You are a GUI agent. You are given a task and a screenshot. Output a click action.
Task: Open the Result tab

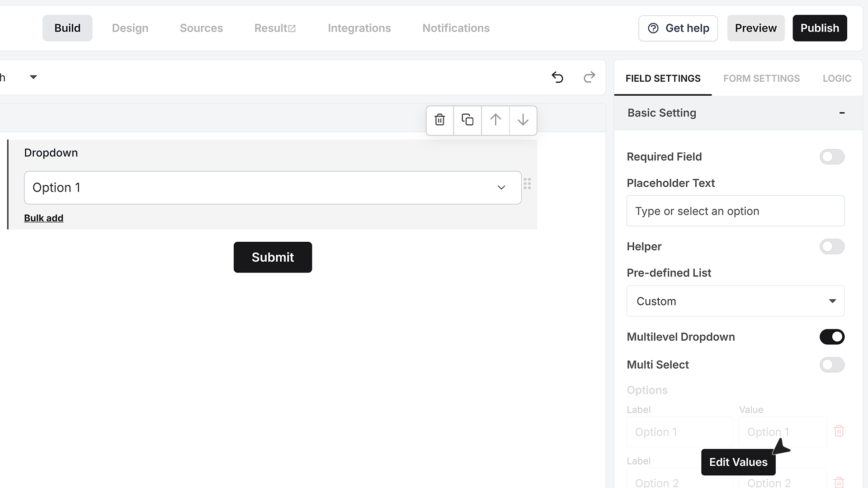tap(275, 28)
